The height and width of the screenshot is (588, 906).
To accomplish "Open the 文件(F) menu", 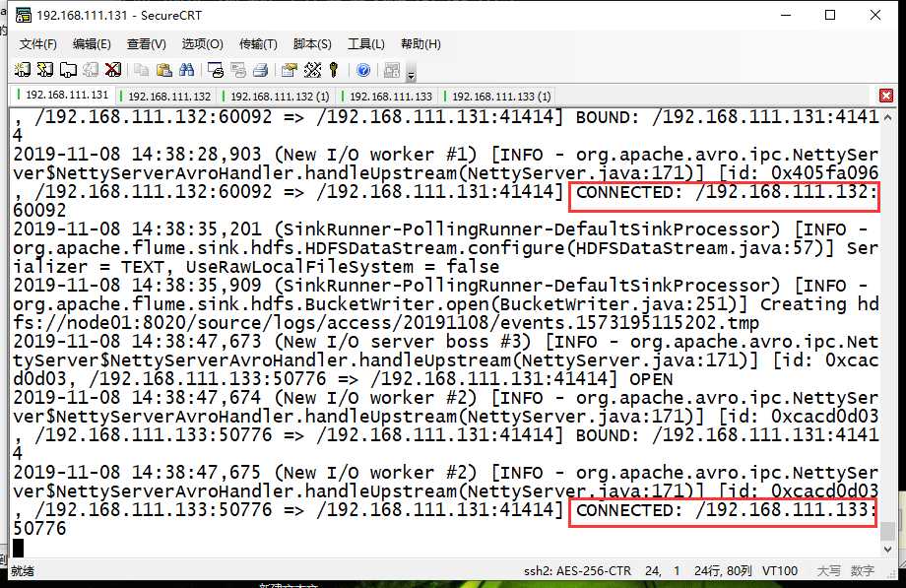I will pos(38,44).
